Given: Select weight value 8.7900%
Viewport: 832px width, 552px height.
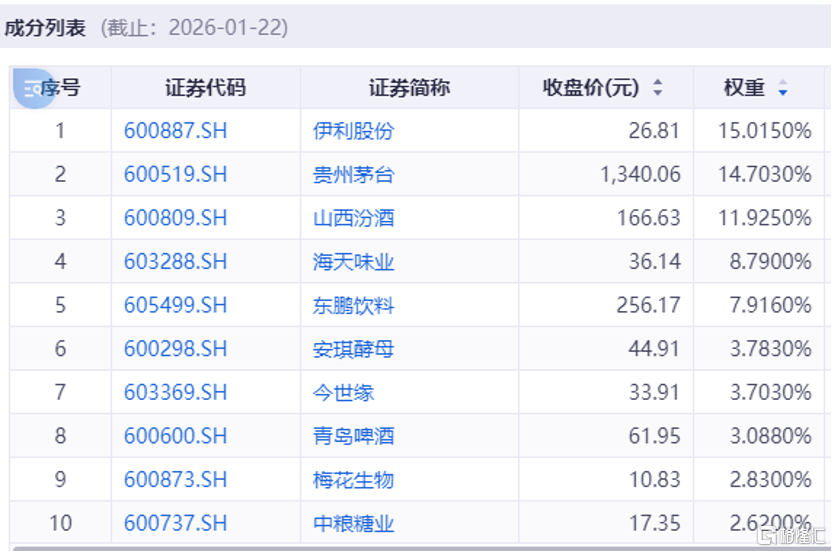Looking at the screenshot, I should click(770, 261).
